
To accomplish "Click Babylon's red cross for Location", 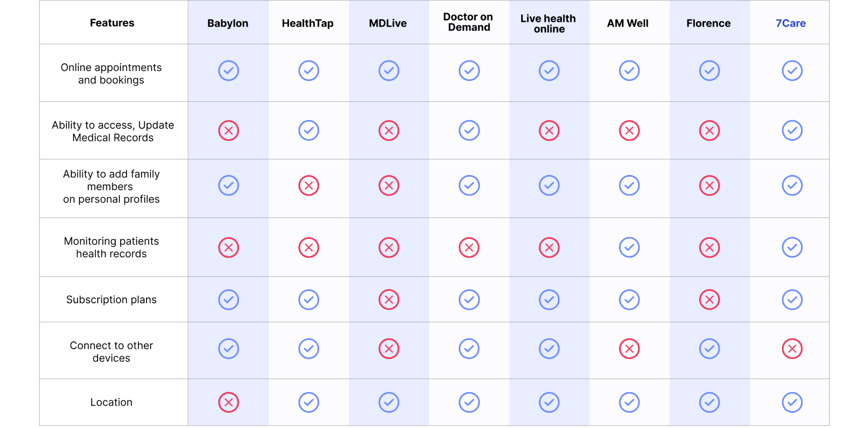I will [228, 402].
